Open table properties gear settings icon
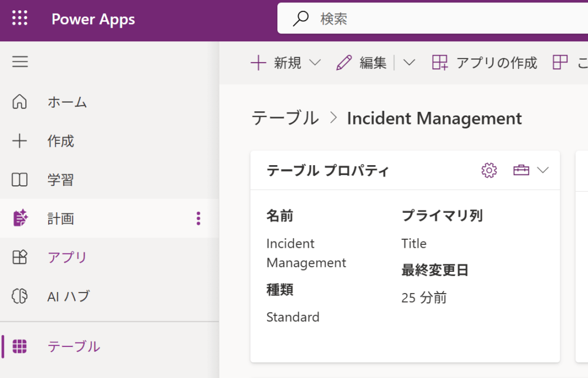The height and width of the screenshot is (378, 588). (x=489, y=170)
